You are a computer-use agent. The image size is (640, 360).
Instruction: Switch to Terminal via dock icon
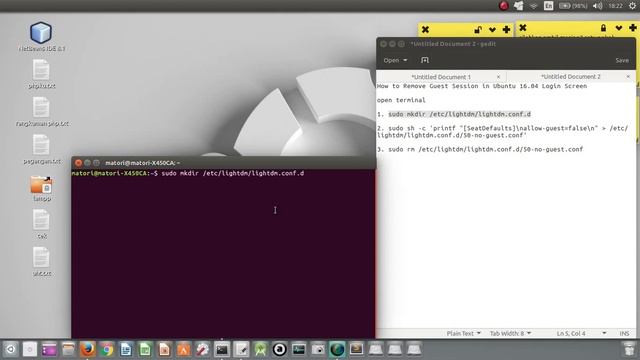(x=222, y=349)
